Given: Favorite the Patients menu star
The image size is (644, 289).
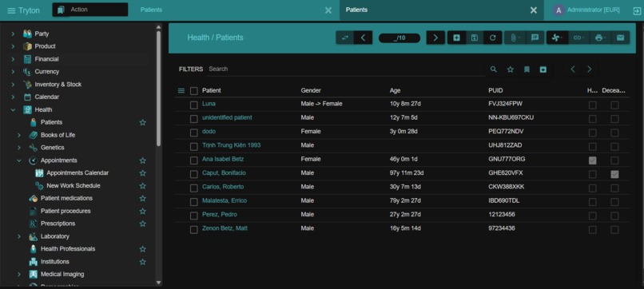Looking at the screenshot, I should point(142,122).
